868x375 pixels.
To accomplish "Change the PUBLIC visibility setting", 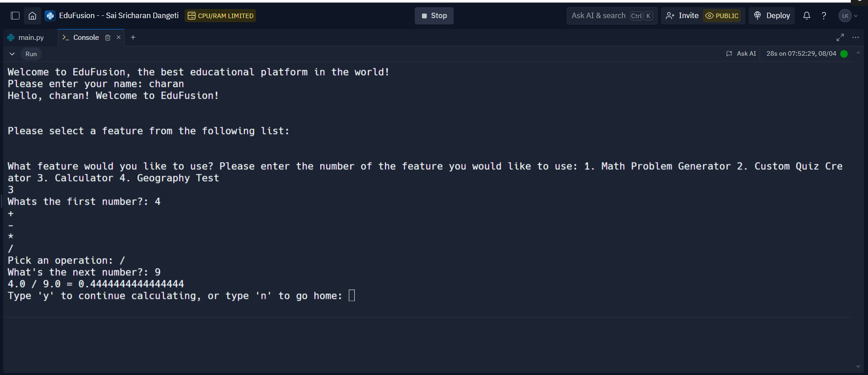I will click(722, 16).
